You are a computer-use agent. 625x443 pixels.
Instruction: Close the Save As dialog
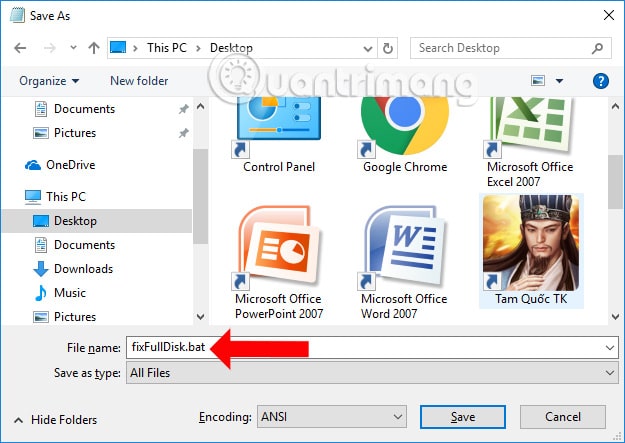[608, 16]
